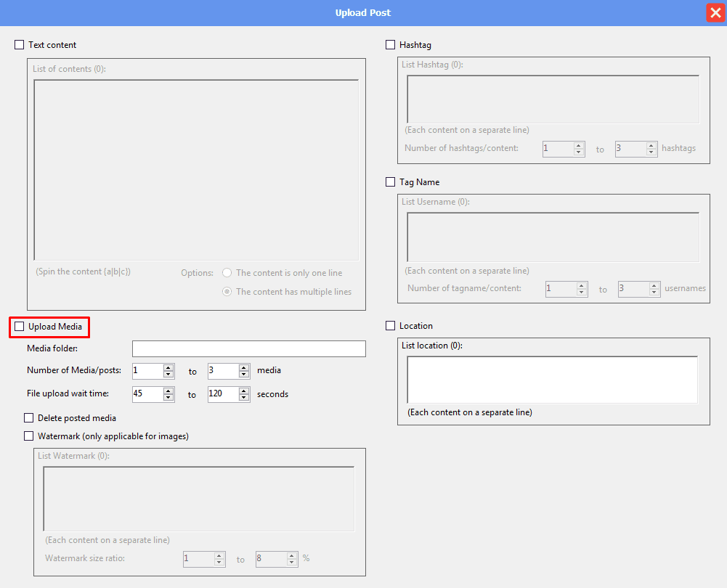Tick Delete posted media checkbox
727x588 pixels.
[29, 418]
